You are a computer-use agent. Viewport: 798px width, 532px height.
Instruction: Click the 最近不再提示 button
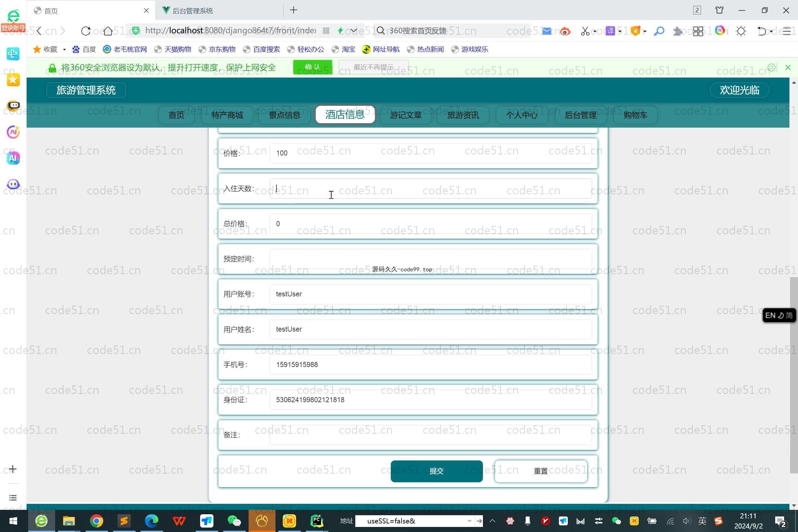tap(374, 67)
